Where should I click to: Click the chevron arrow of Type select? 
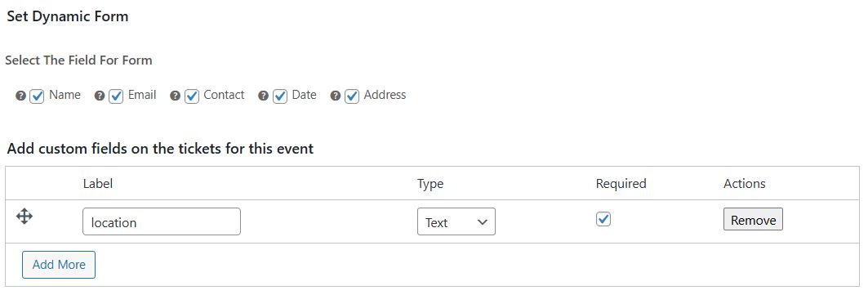482,222
